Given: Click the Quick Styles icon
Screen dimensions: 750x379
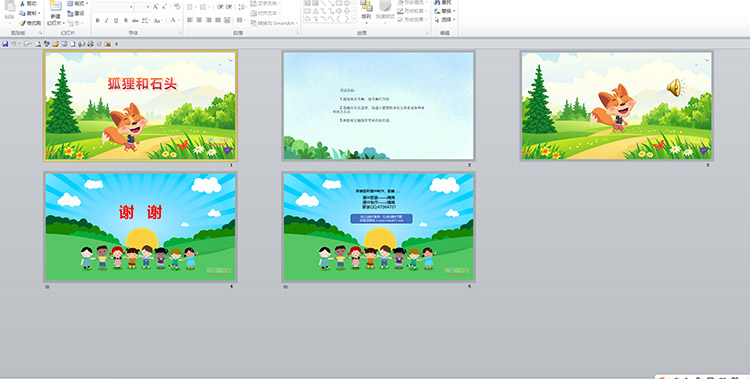Looking at the screenshot, I should [x=385, y=6].
